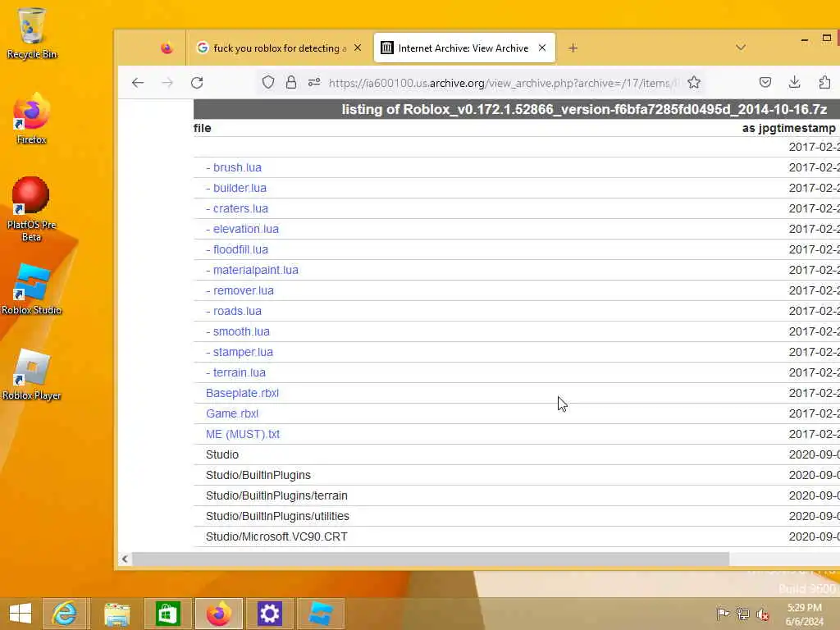Select the Studio/BuiltInPlugins row text
The width and height of the screenshot is (840, 630).
(258, 475)
